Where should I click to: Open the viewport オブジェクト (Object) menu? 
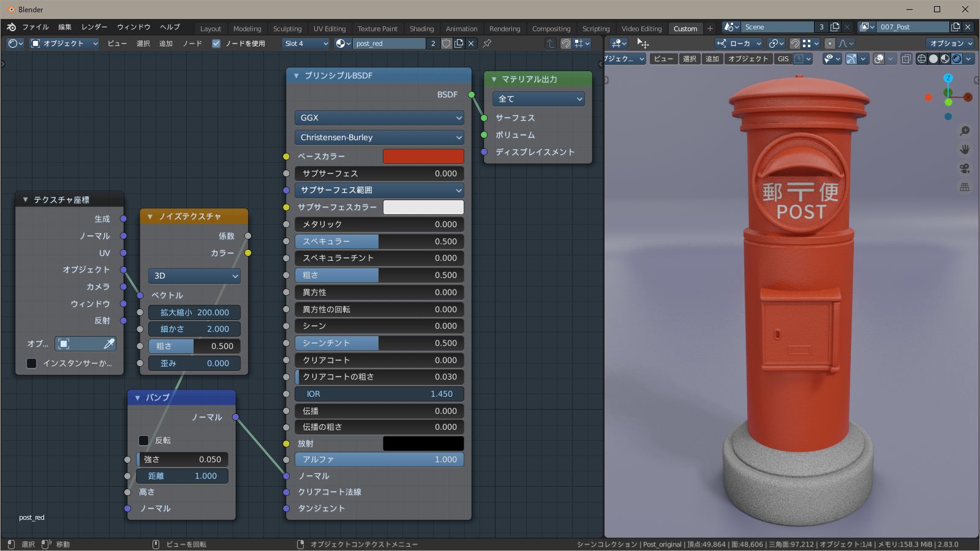click(x=748, y=59)
